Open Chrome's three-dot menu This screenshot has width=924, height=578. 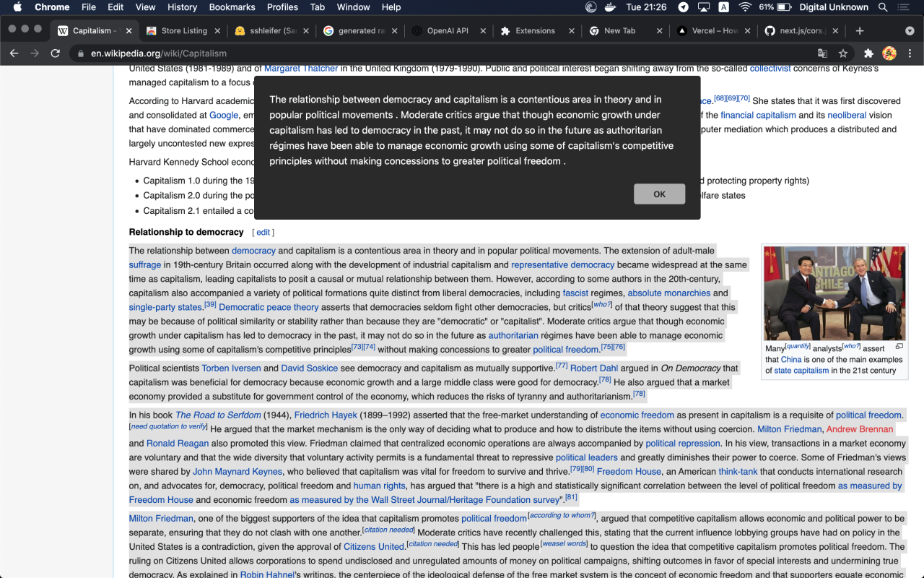tap(910, 53)
